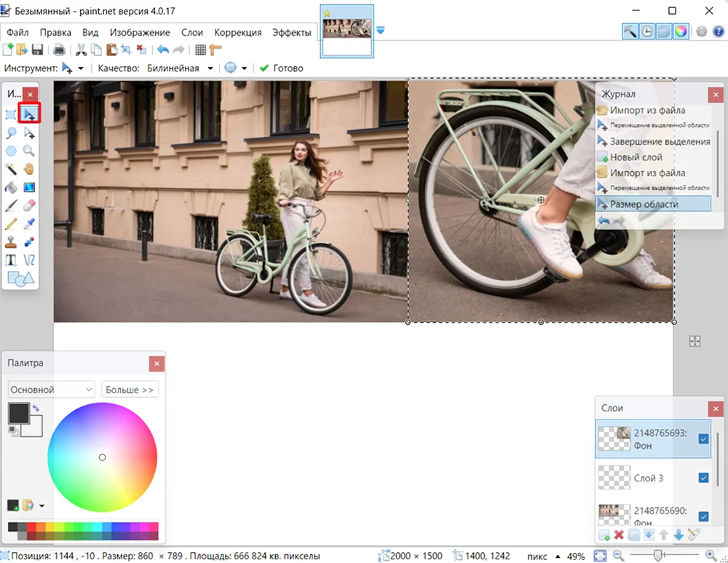728x563 pixels.
Task: Open the Инструмент tool chooser dropdown arrow
Action: click(x=81, y=68)
